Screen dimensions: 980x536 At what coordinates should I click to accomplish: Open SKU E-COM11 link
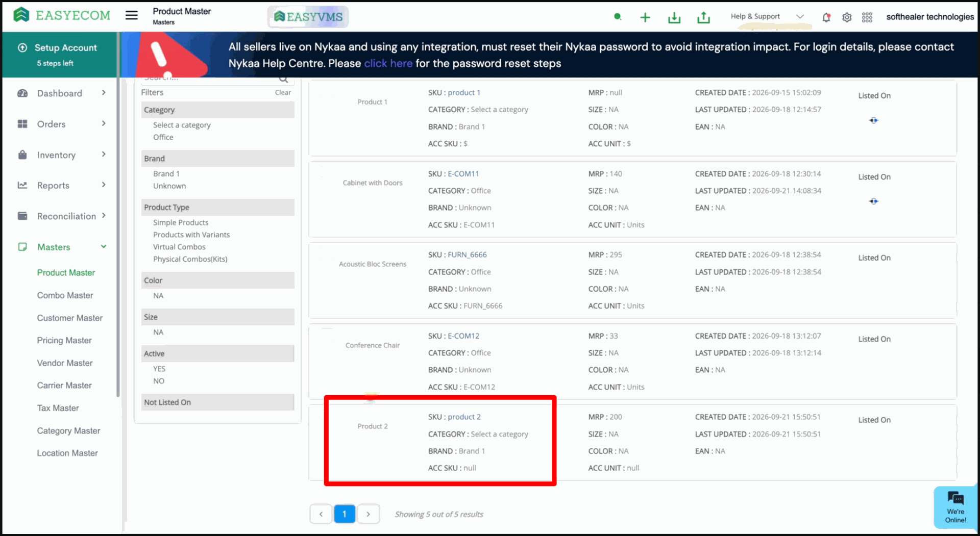(x=463, y=174)
